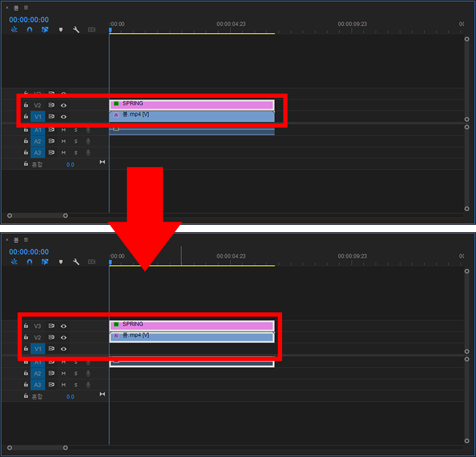Select the pink SPRING clip in upper timeline
This screenshot has width=476, height=457.
(x=191, y=105)
